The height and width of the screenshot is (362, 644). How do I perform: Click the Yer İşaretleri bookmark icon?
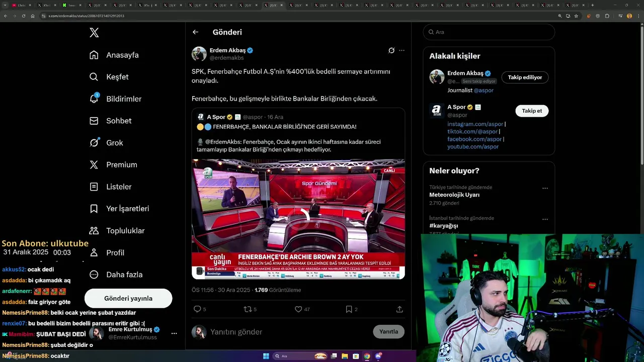click(94, 209)
